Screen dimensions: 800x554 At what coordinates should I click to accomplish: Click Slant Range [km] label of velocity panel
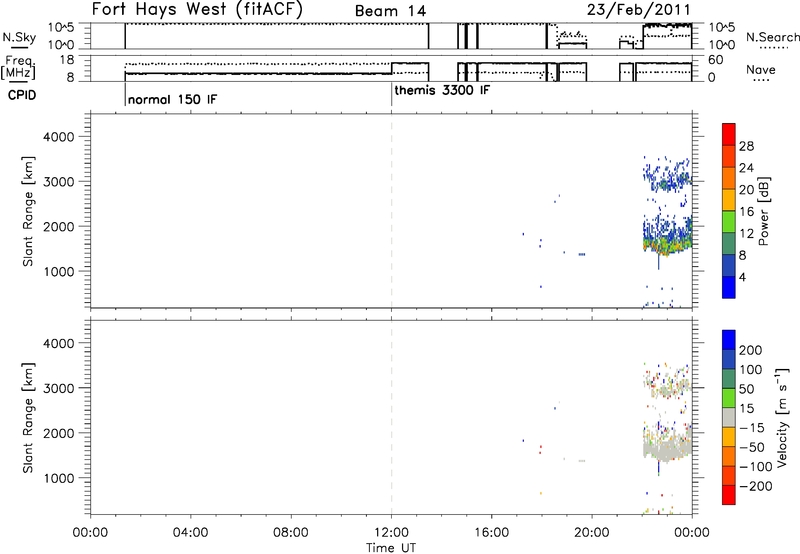pos(28,418)
